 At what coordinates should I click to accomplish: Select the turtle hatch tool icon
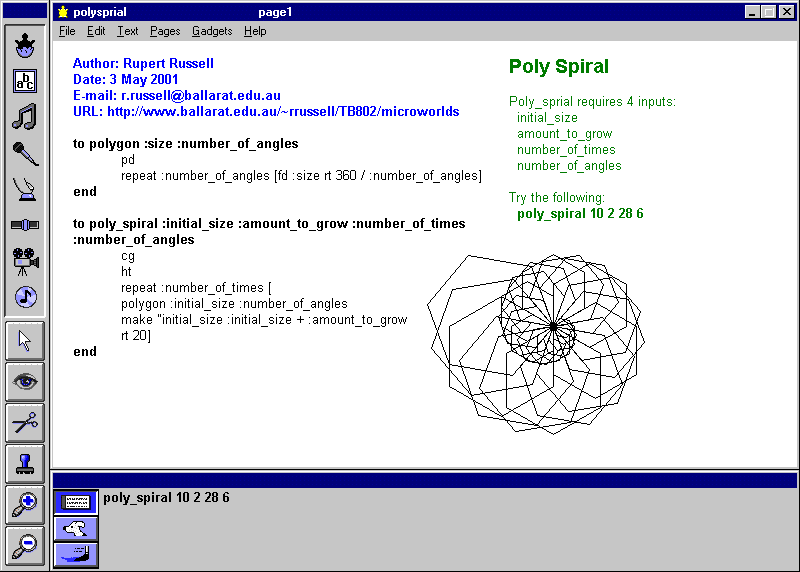pos(24,45)
